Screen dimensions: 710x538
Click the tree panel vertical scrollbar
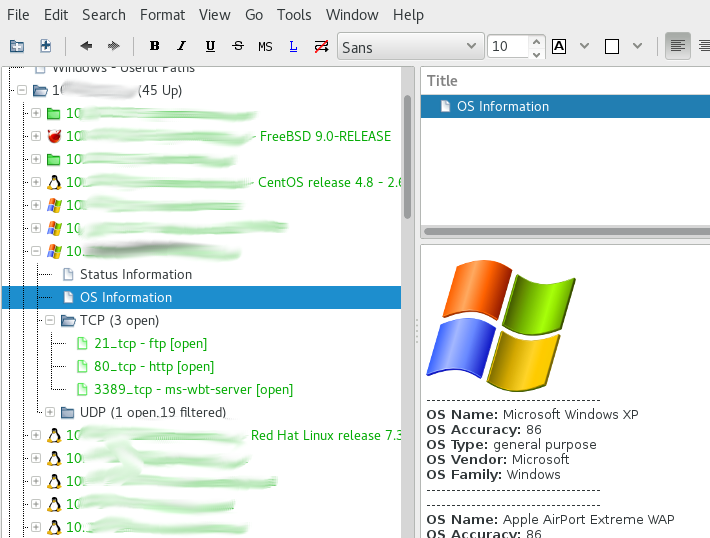coord(407,157)
